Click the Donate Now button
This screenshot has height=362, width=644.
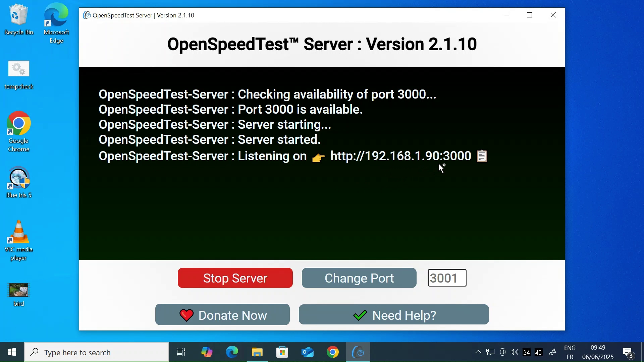click(222, 315)
